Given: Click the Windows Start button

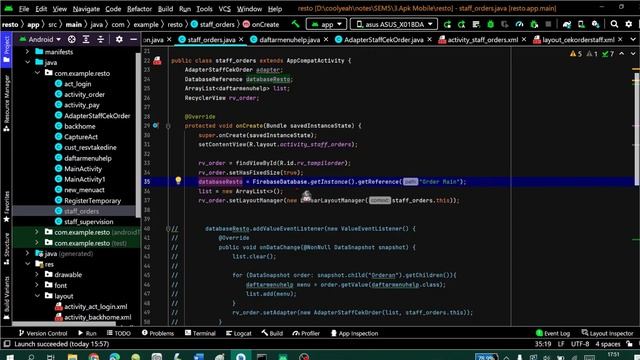Looking at the screenshot, I should coord(10,357).
